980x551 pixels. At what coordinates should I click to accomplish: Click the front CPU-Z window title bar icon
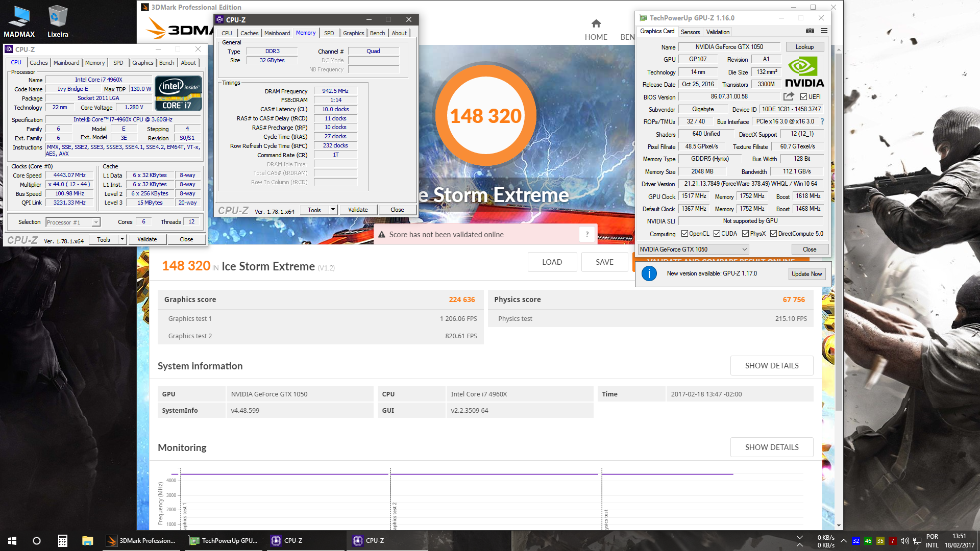tap(219, 20)
